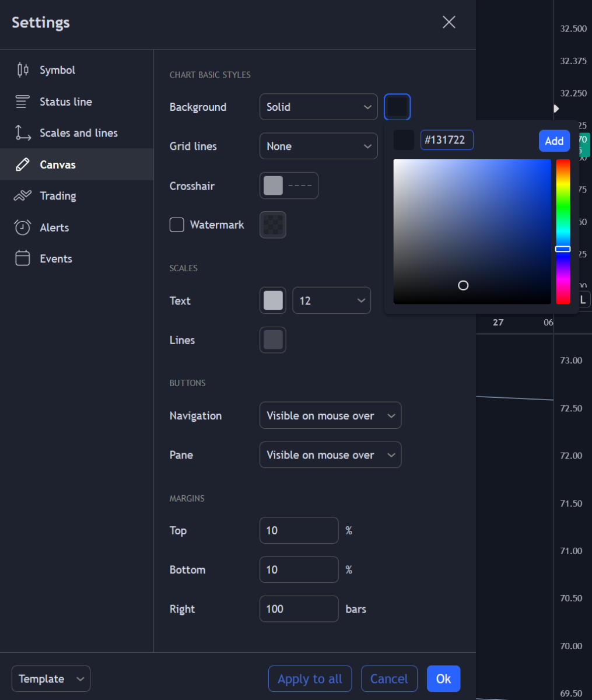This screenshot has width=592, height=700.
Task: Click the Alerts alarm clock icon
Action: pos(22,228)
